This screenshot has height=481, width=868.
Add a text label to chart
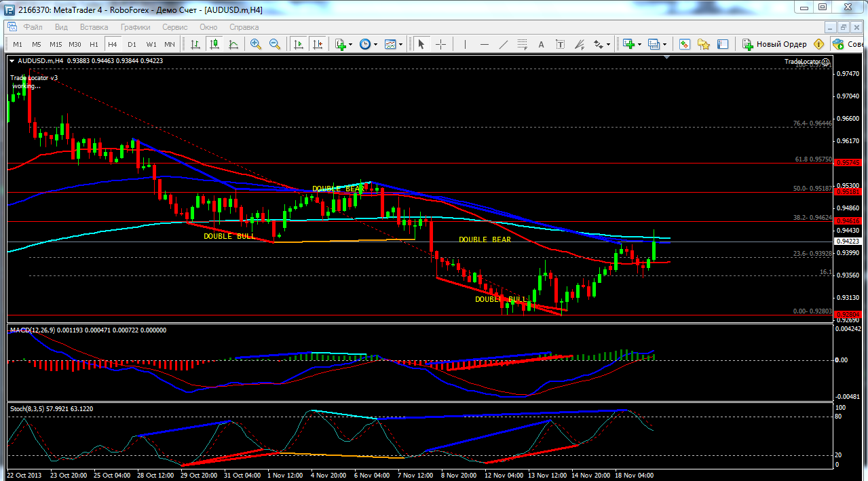(560, 44)
